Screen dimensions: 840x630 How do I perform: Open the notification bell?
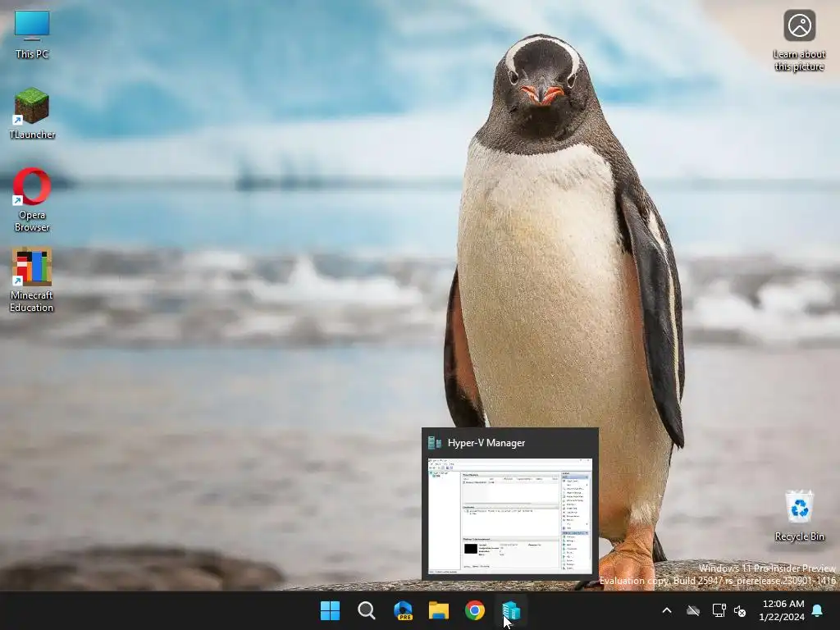point(818,610)
